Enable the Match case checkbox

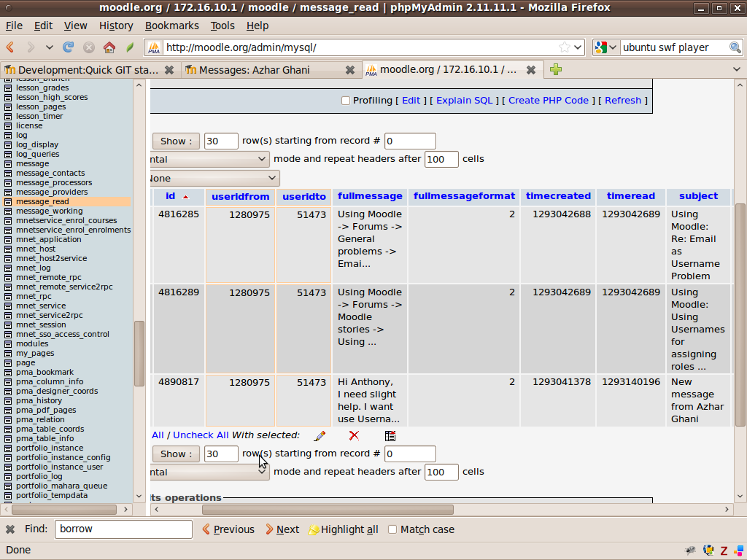coord(392,529)
